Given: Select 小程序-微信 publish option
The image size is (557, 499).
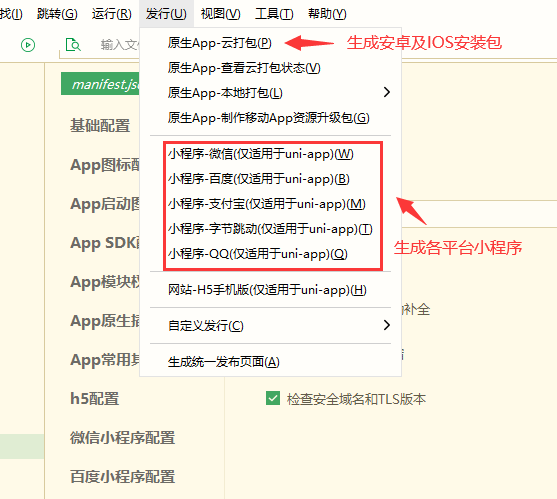Looking at the screenshot, I should 261,154.
